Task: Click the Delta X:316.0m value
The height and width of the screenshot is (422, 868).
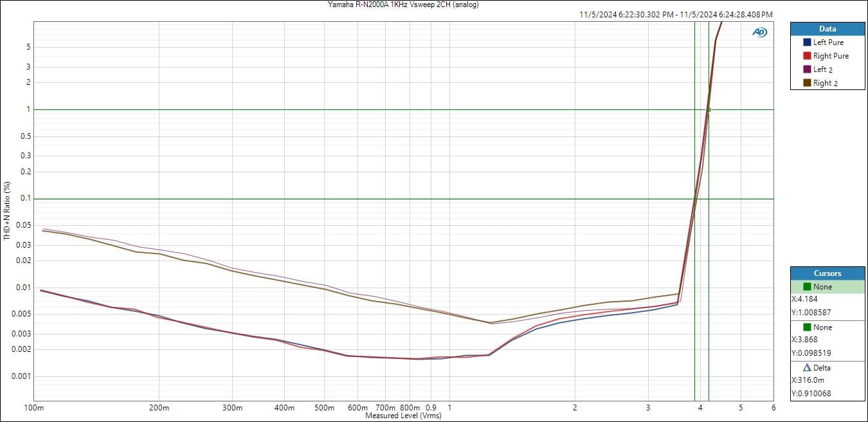Action: pyautogui.click(x=809, y=380)
